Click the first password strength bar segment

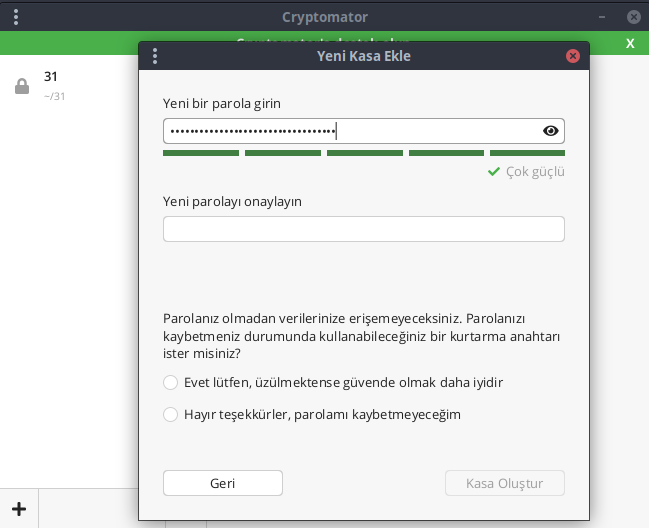click(x=201, y=153)
